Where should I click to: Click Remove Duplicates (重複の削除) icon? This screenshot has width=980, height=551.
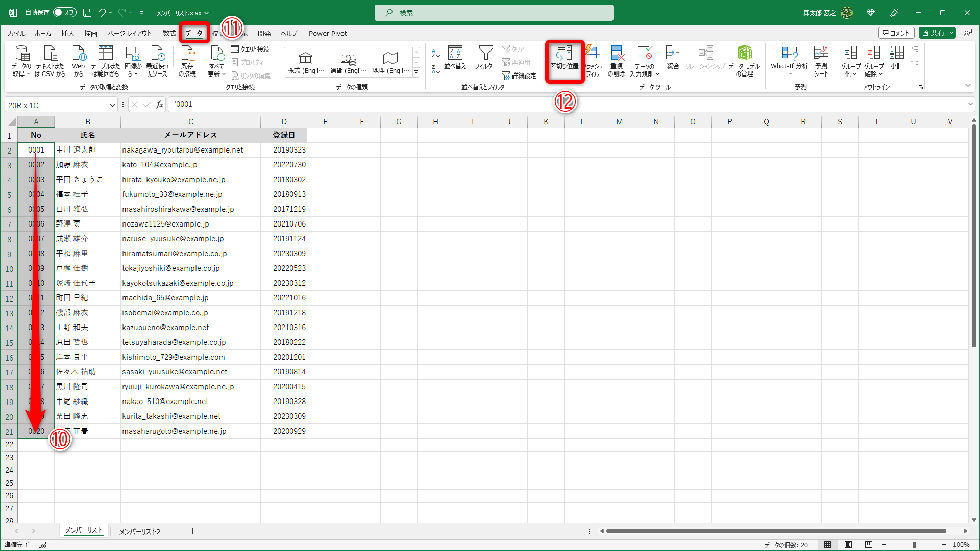tap(617, 60)
